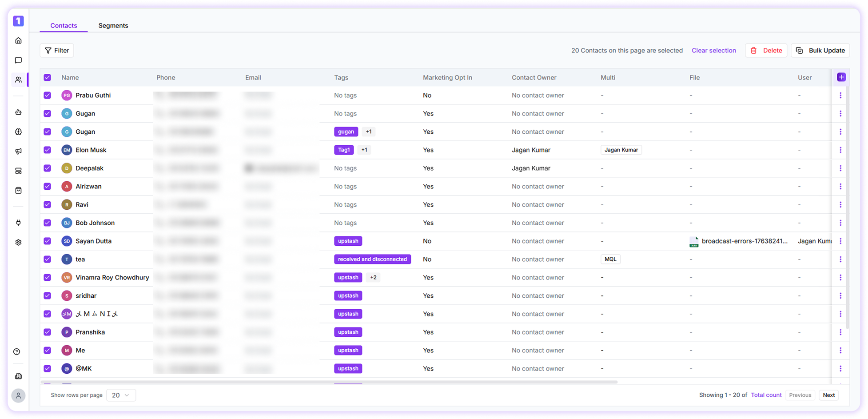This screenshot has height=419, width=868.
Task: Open the chat inbox sidebar icon
Action: coord(18,60)
